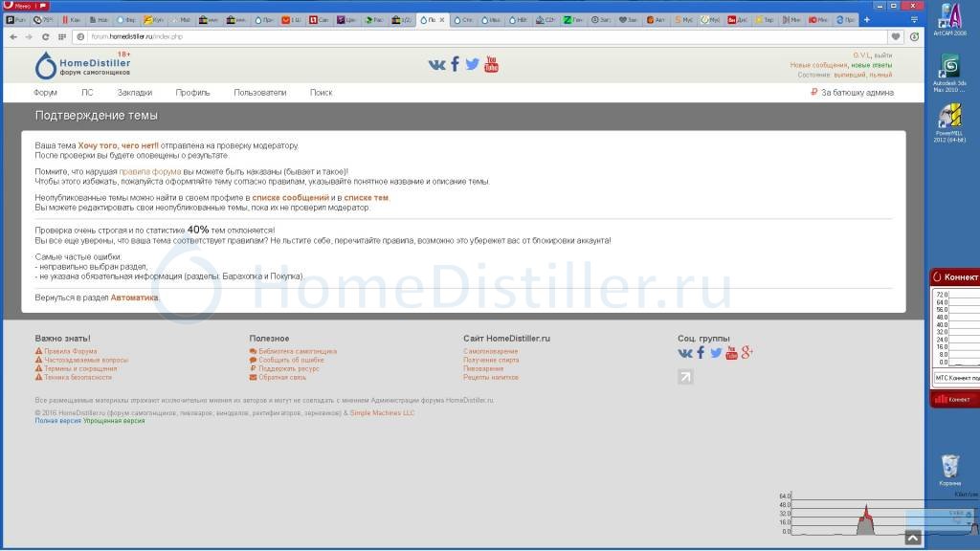Image resolution: width=980 pixels, height=551 pixels.
Task: Open the ArtCAM 2008 desktop icon
Action: pos(949,19)
